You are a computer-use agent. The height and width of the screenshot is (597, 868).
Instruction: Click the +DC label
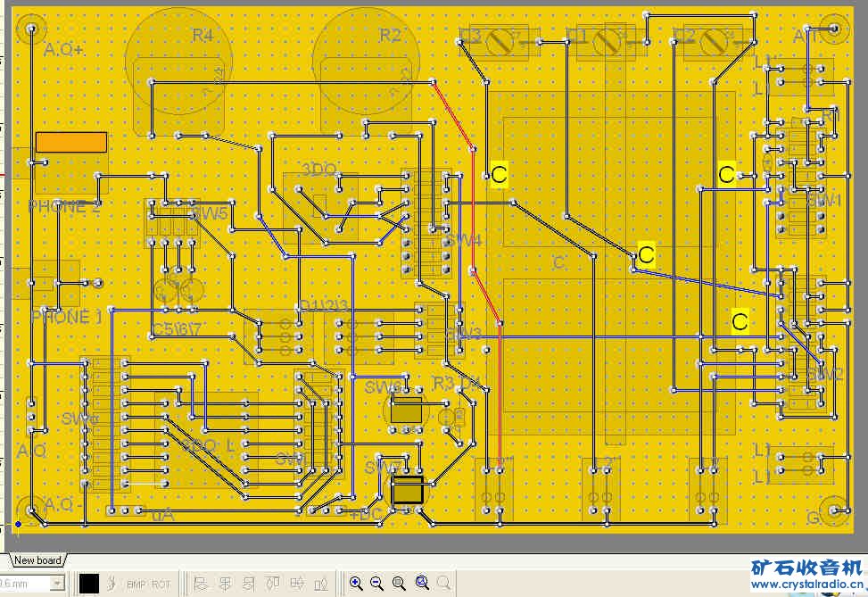366,515
